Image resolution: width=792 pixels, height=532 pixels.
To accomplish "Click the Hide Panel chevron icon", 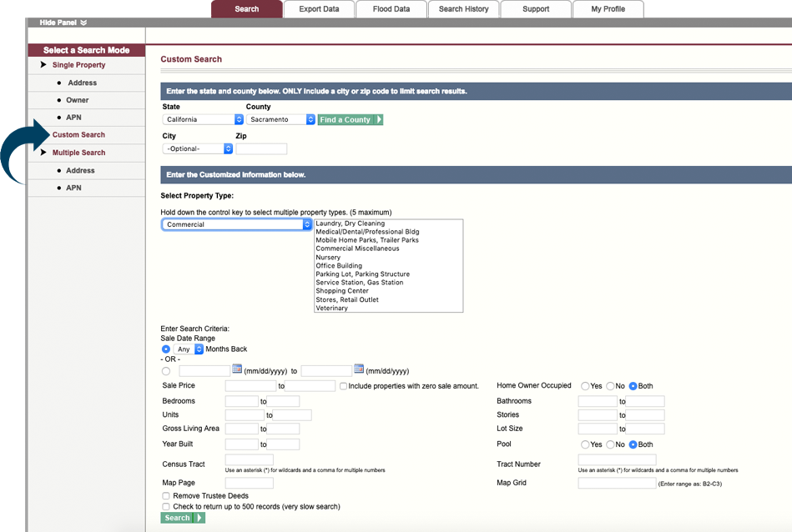I will [x=83, y=23].
